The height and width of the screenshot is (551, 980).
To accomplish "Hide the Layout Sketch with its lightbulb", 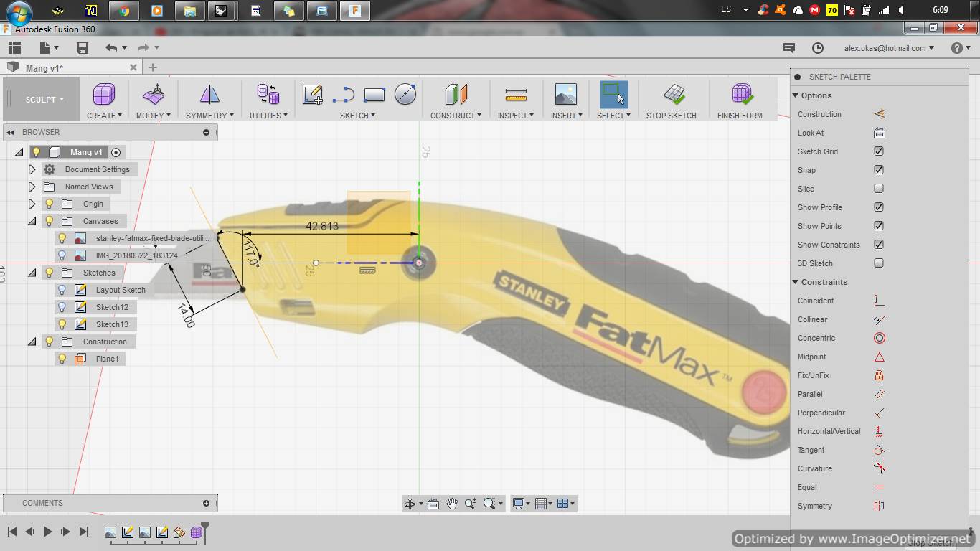I will point(62,290).
